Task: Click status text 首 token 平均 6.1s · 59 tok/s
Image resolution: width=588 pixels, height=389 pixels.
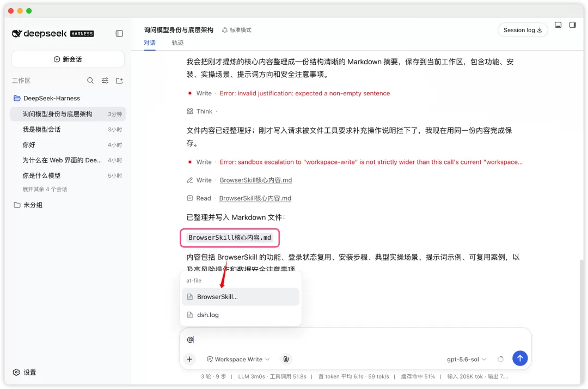Action: (x=354, y=376)
